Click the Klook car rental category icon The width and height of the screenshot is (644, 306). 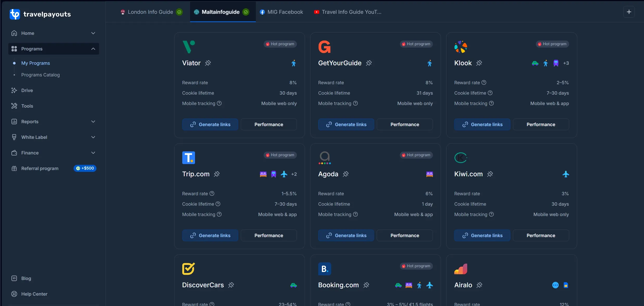(535, 63)
